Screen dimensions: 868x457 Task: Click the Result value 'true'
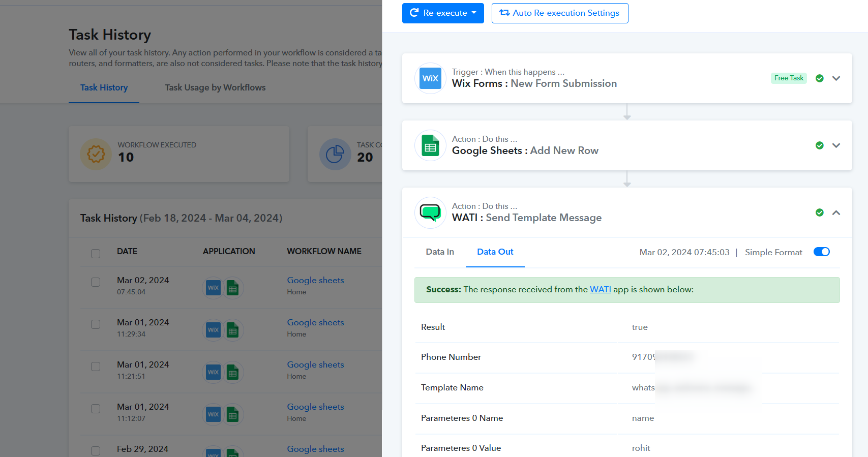click(640, 327)
